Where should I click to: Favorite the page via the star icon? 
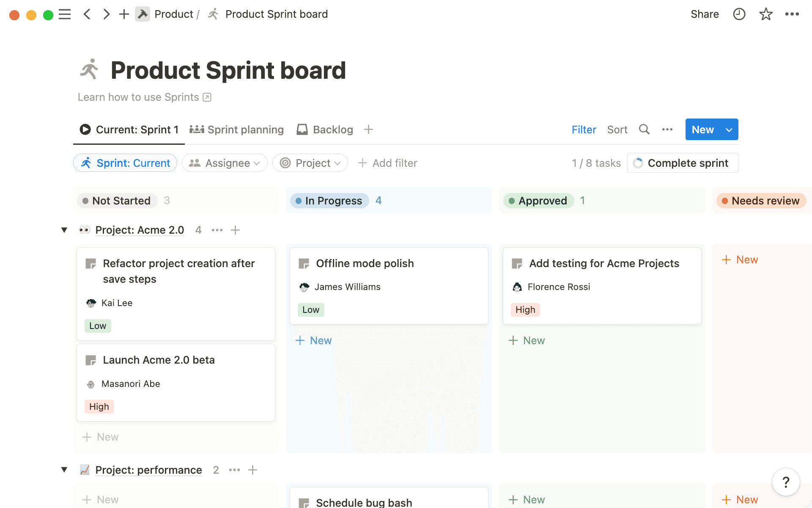coord(765,14)
